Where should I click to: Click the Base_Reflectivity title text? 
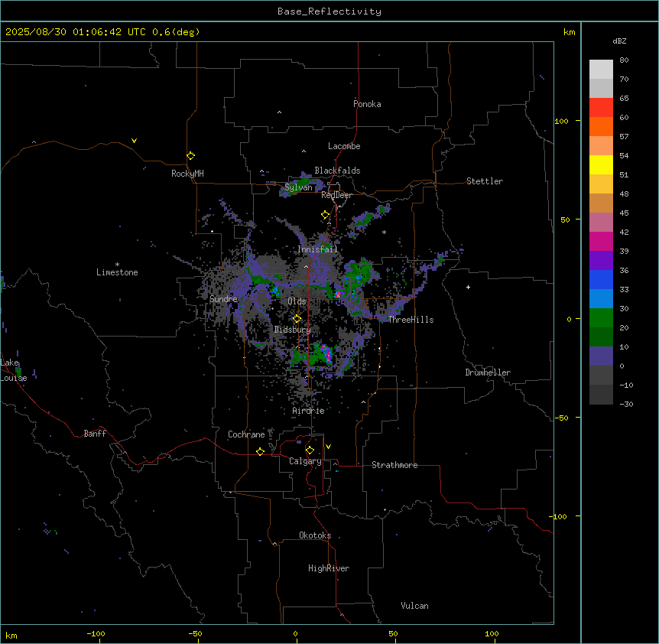(x=329, y=11)
